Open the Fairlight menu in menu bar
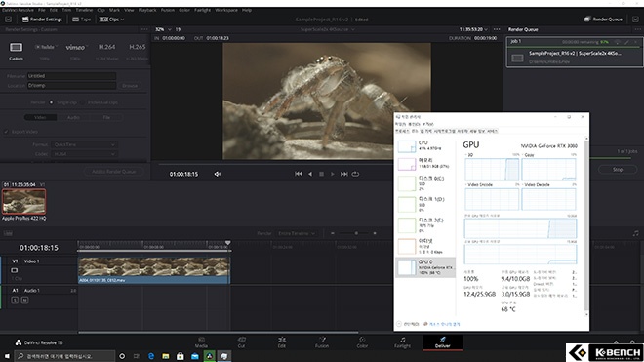Image resolution: width=644 pixels, height=362 pixels. click(203, 10)
